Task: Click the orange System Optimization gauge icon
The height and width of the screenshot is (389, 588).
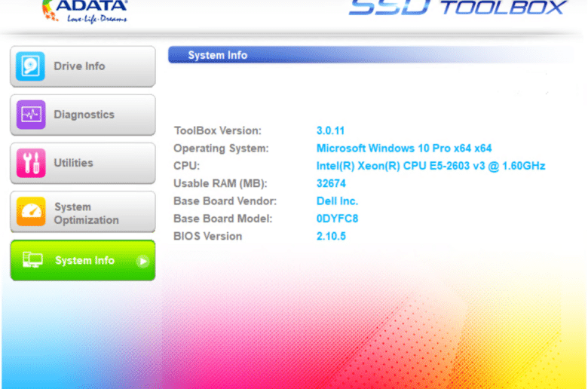Action: pyautogui.click(x=31, y=212)
